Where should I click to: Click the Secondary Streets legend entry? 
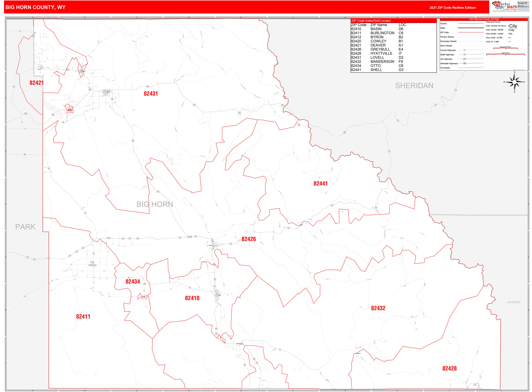point(448,41)
